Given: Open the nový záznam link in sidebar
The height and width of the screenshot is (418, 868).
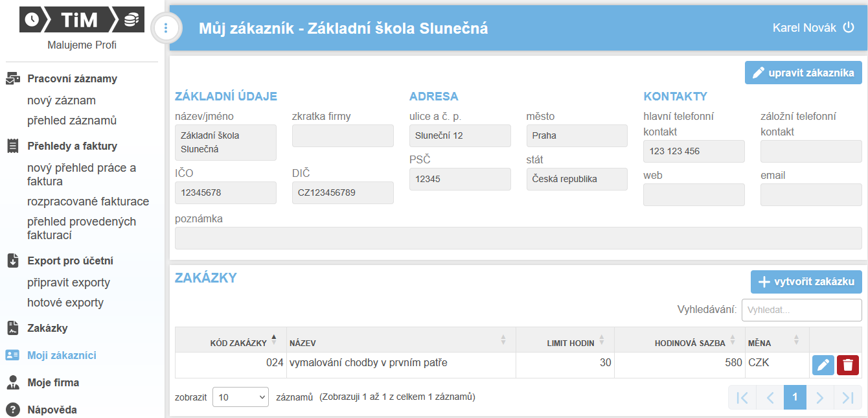Looking at the screenshot, I should point(62,100).
